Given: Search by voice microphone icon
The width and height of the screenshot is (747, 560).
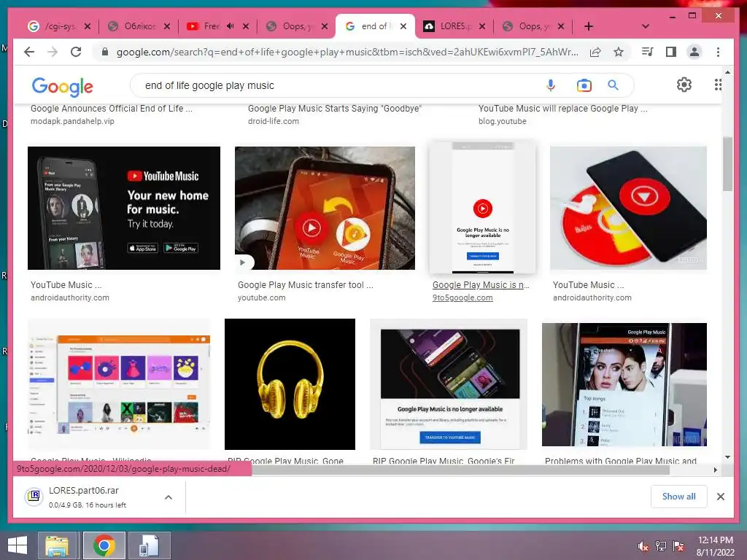Looking at the screenshot, I should [550, 85].
